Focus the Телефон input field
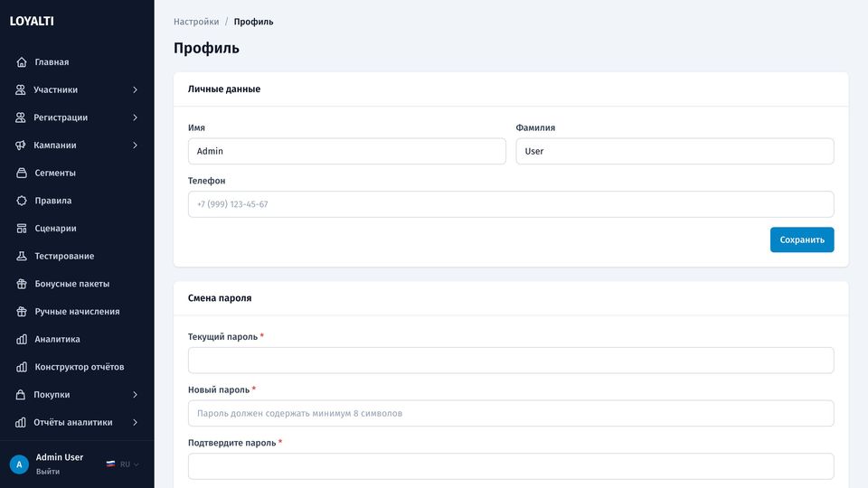This screenshot has width=868, height=488. (x=510, y=204)
